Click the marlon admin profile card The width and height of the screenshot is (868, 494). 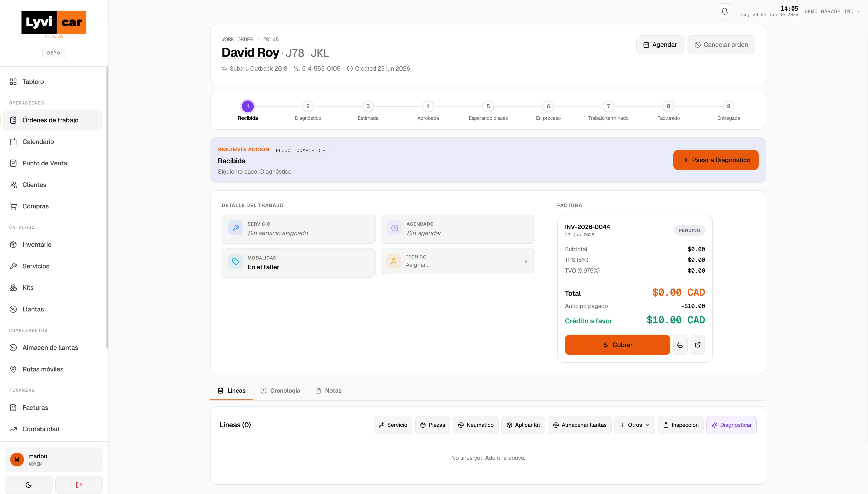[54, 460]
